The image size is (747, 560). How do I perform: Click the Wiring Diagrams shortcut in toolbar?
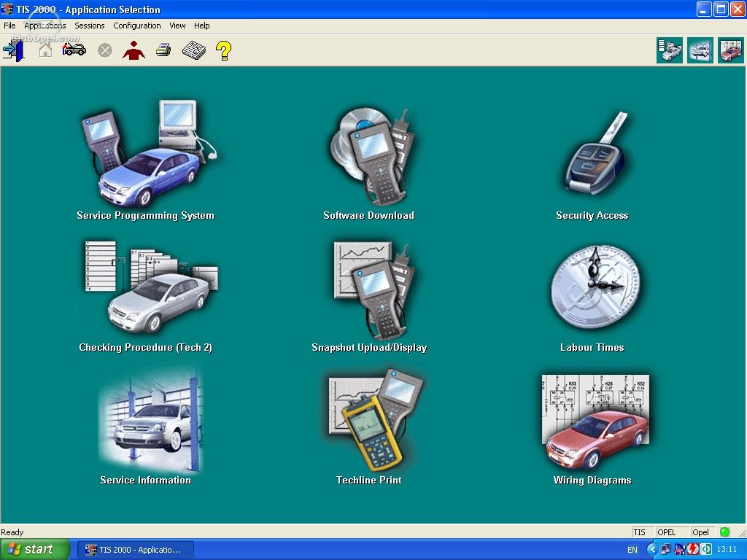pos(731,50)
